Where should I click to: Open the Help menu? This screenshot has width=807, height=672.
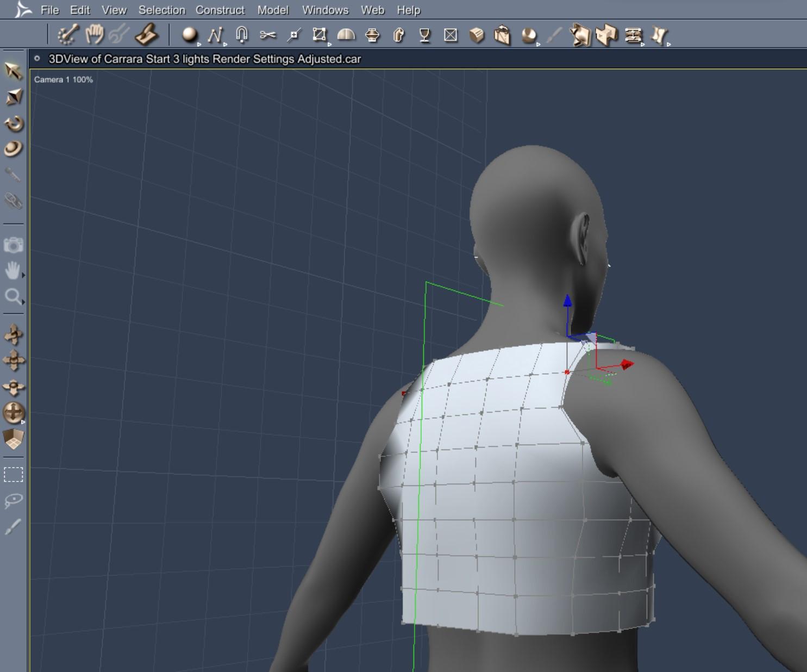pos(408,10)
